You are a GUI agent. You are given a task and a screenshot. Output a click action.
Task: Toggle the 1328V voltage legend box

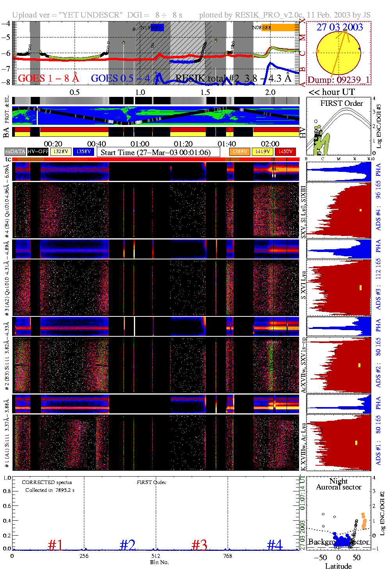61,152
